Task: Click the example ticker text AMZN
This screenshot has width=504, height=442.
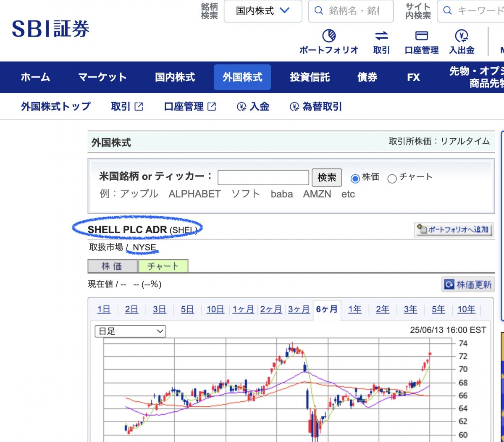Action: pyautogui.click(x=317, y=194)
